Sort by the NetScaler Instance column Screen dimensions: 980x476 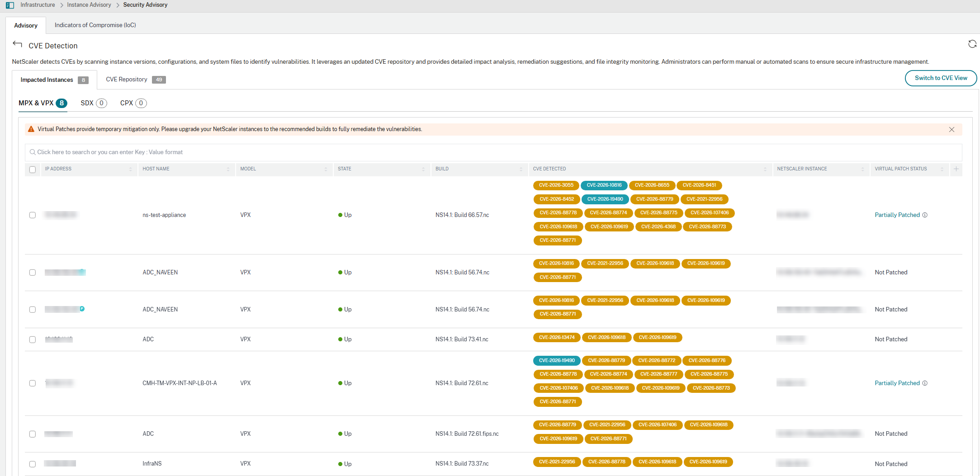(862, 169)
